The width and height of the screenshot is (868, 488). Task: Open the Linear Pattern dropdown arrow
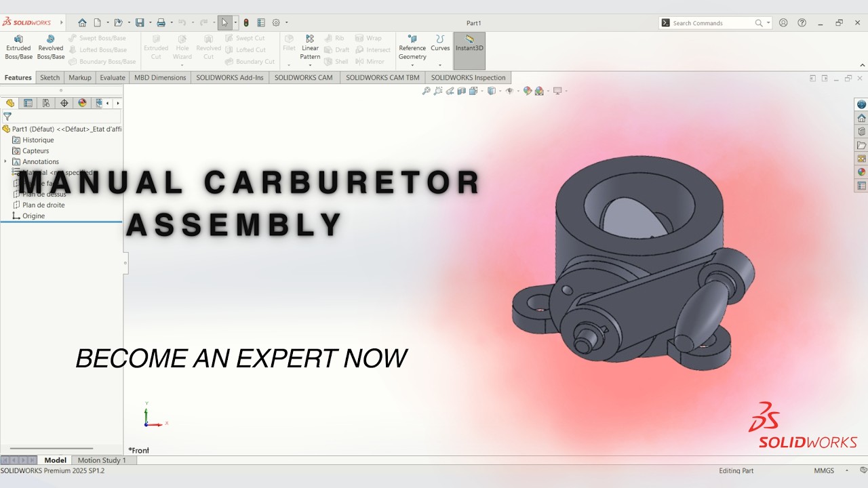point(310,66)
